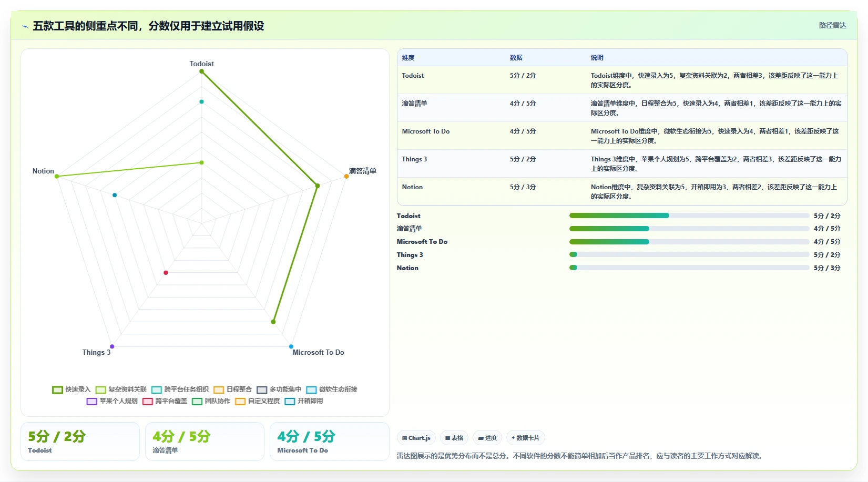This screenshot has width=868, height=482.
Task: Toggle the 快速录入 legend series
Action: click(72, 389)
